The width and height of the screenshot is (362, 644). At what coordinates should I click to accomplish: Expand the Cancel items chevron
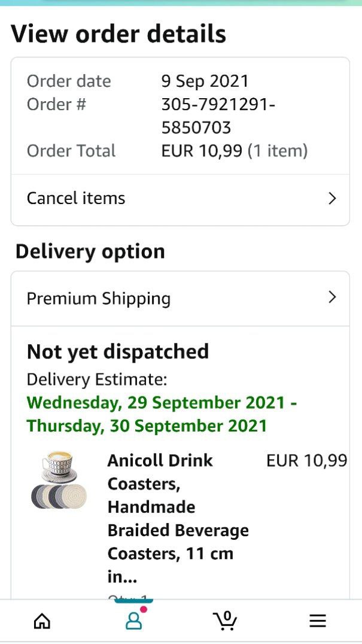pyautogui.click(x=333, y=199)
